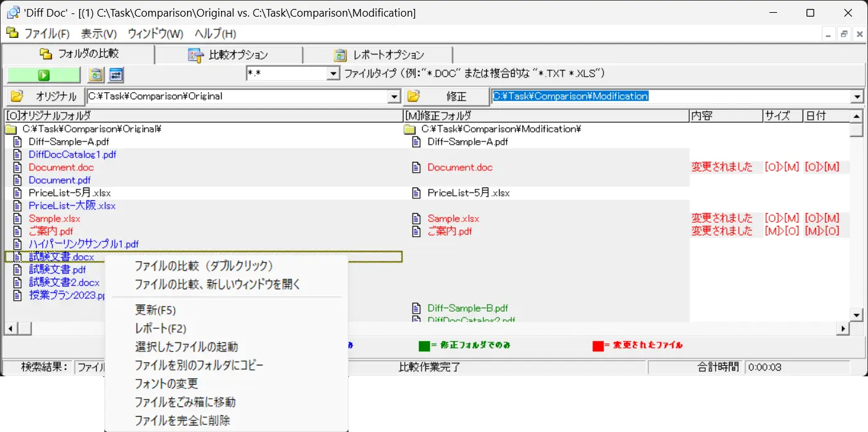The image size is (868, 432).
Task: Select レポート(F2) from context menu
Action: (x=226, y=329)
